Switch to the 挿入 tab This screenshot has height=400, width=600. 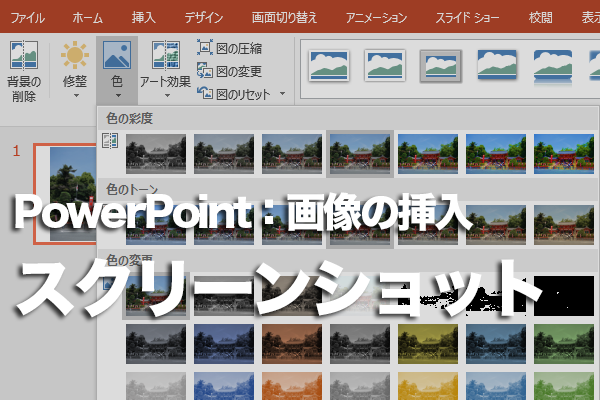point(143,18)
